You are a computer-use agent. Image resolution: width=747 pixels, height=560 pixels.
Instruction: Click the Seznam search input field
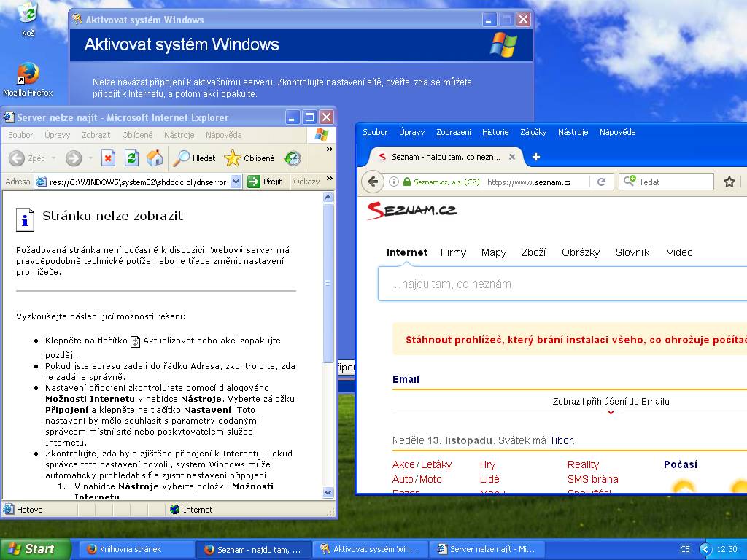point(562,284)
